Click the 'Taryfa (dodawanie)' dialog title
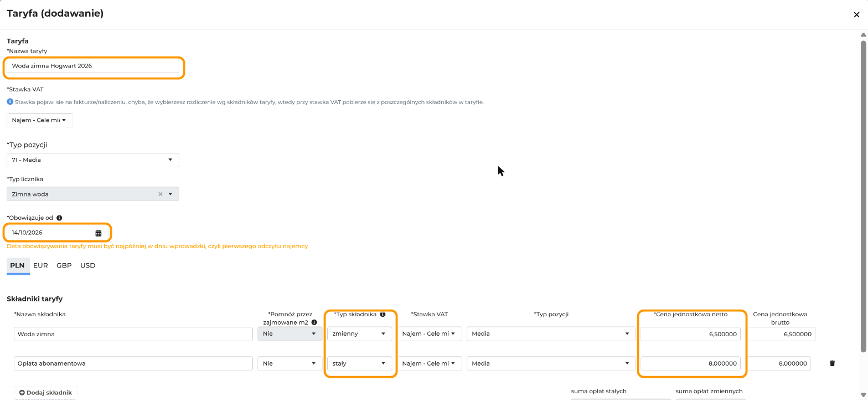The height and width of the screenshot is (401, 868). (x=55, y=13)
